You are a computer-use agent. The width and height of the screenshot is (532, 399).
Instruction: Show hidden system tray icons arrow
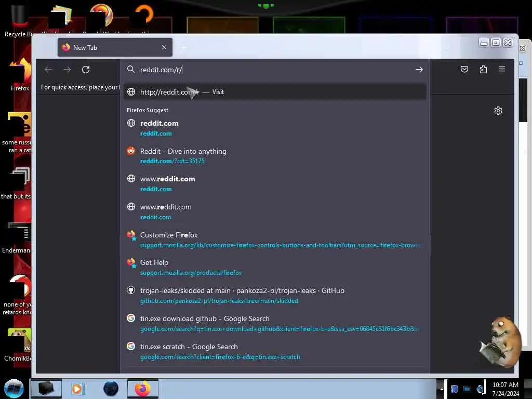(x=442, y=389)
